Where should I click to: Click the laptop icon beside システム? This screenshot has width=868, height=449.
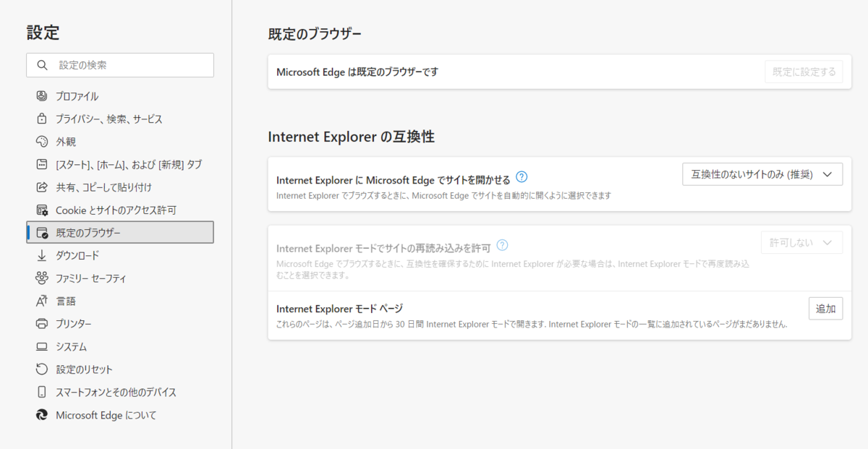(x=41, y=347)
